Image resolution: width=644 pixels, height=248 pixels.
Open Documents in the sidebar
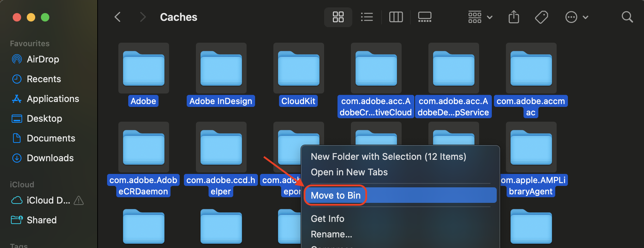pos(51,138)
